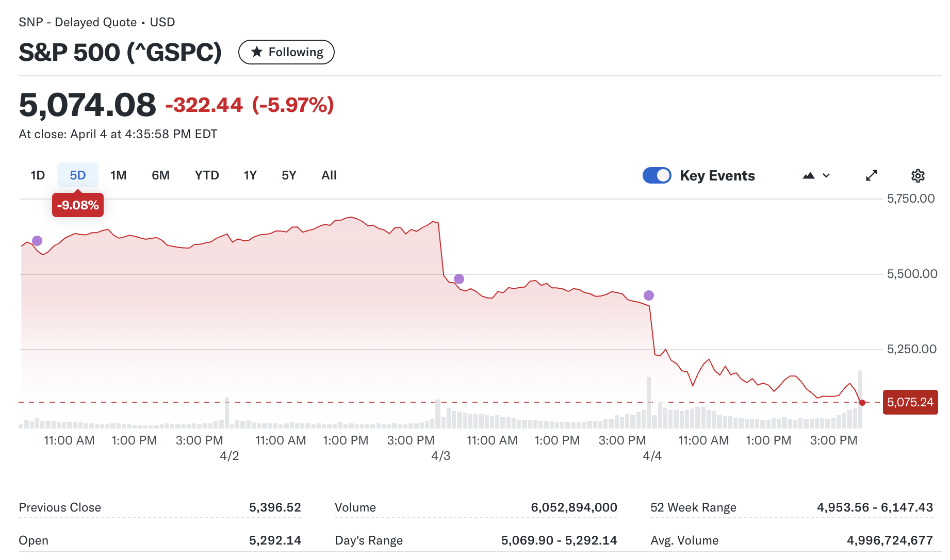Click the S&P 500 (^GSPC) title
This screenshot has width=950, height=560.
tap(120, 52)
